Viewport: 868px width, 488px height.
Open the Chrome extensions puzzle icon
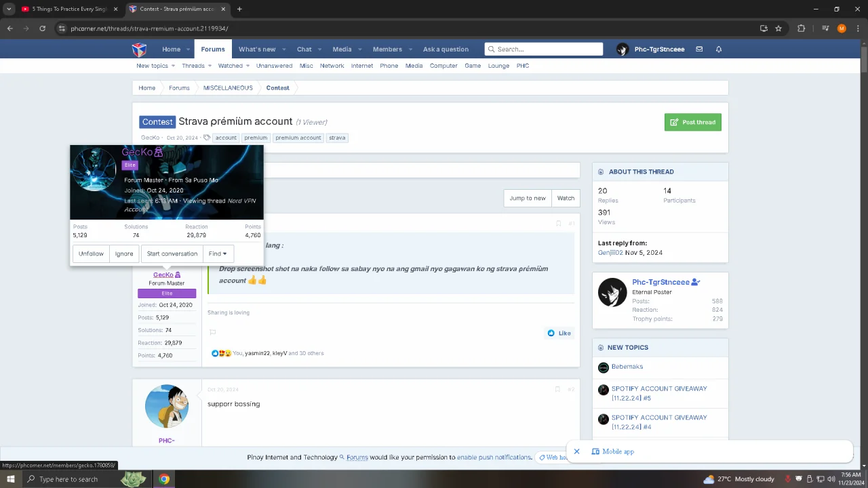click(801, 28)
